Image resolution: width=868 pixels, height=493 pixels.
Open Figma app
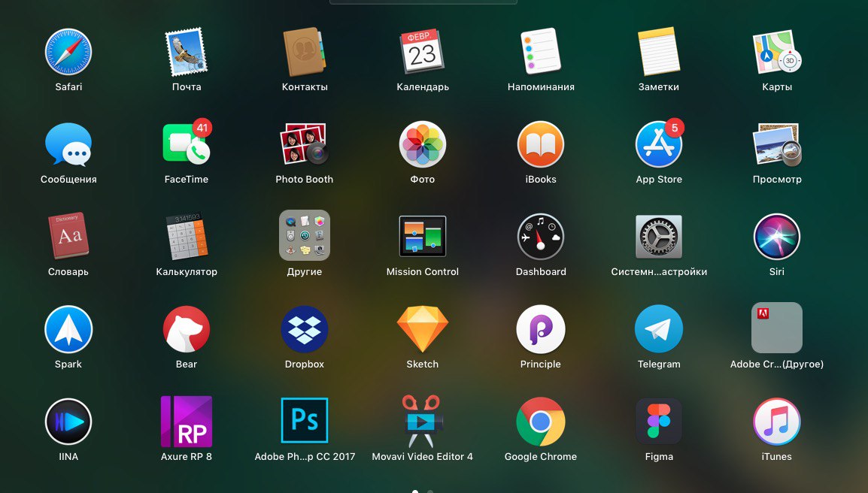point(659,422)
